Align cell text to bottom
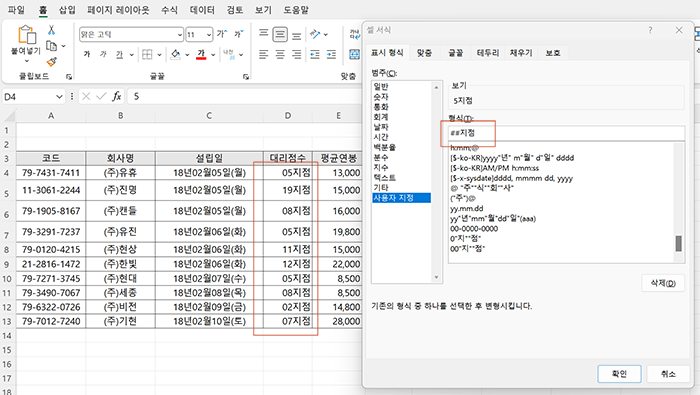This screenshot has width=700, height=395. click(x=296, y=35)
